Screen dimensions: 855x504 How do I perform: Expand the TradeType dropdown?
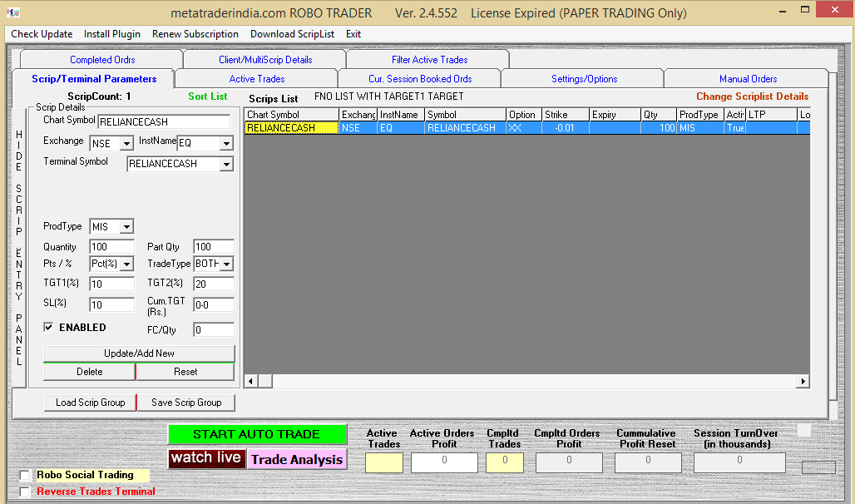click(226, 264)
